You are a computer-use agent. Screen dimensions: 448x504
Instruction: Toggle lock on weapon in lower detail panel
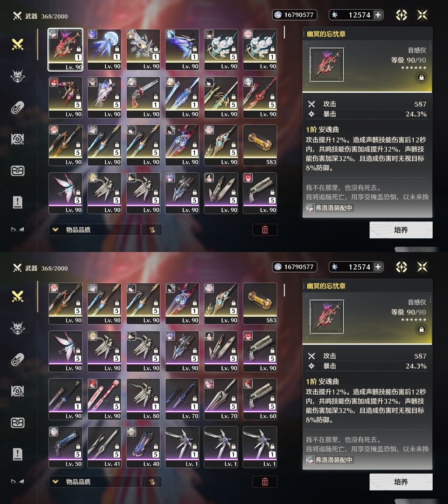pyautogui.click(x=421, y=329)
